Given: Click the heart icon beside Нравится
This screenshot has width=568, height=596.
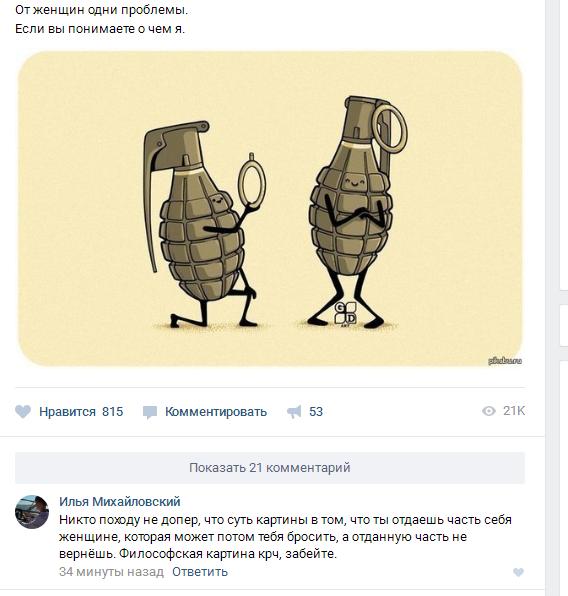Looking at the screenshot, I should pyautogui.click(x=23, y=412).
